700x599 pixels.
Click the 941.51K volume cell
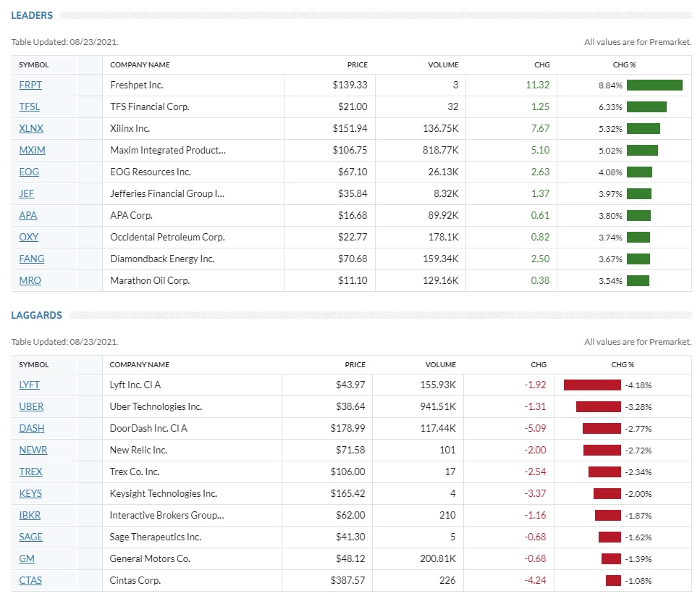pos(438,406)
